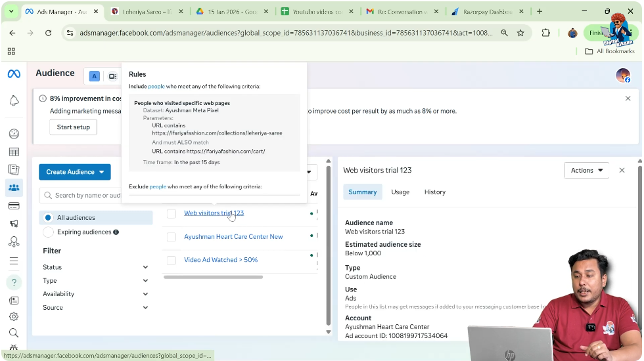Select Audiences people icon in sidebar
The image size is (644, 361).
pos(14,188)
